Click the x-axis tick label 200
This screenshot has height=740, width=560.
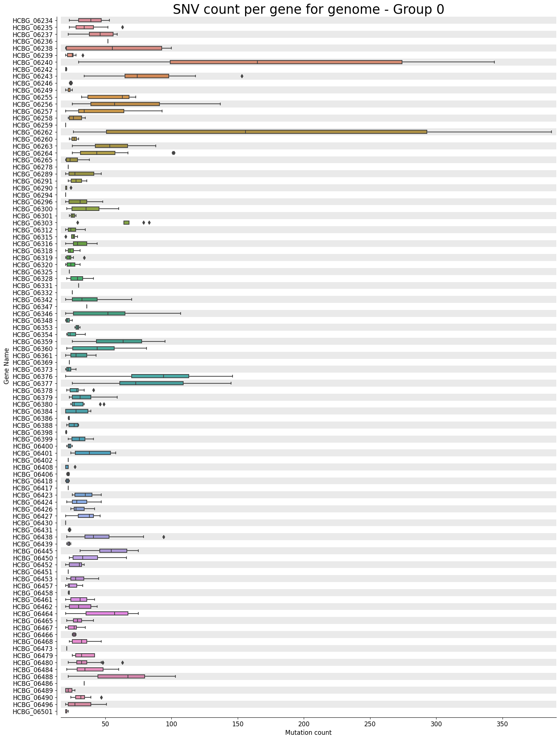[x=304, y=724]
